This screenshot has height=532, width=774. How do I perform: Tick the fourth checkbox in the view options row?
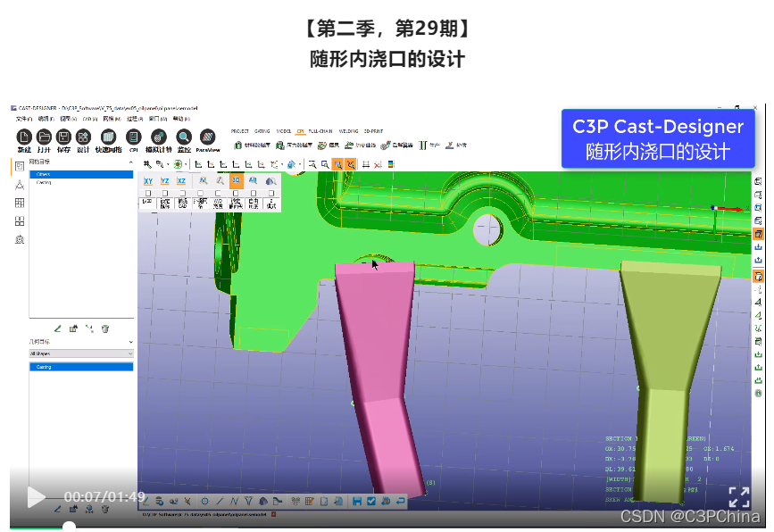pyautogui.click(x=200, y=193)
